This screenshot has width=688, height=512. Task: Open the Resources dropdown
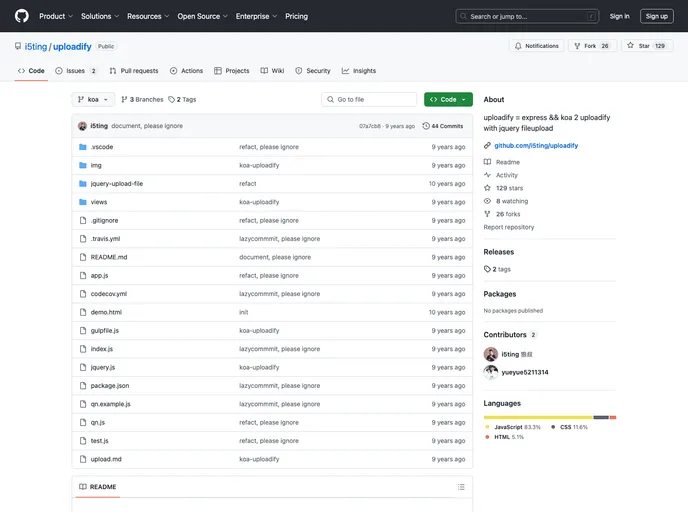tap(148, 16)
